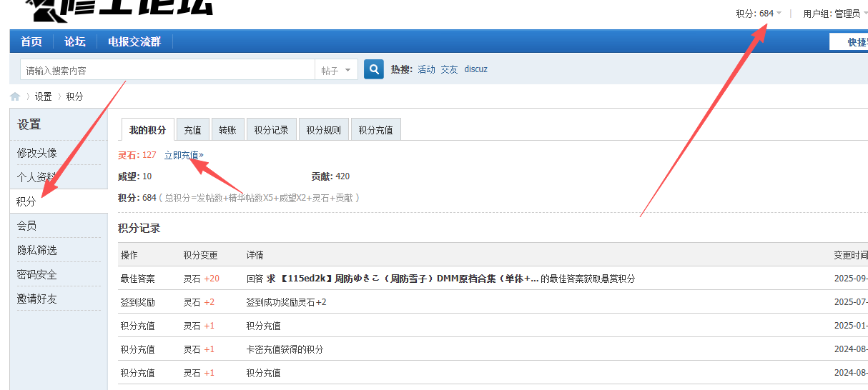Select 修改头像 in settings sidebar

tap(37, 153)
